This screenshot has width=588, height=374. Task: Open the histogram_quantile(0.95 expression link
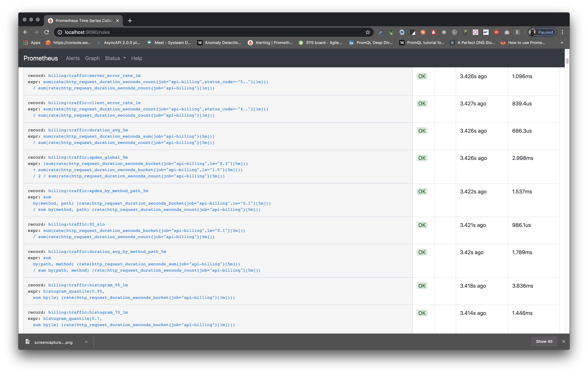74,291
